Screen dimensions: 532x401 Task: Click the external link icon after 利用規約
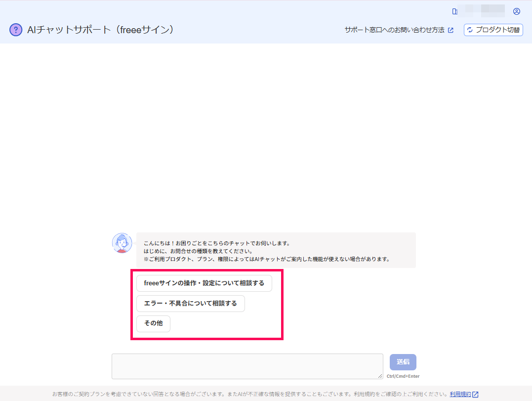click(475, 394)
